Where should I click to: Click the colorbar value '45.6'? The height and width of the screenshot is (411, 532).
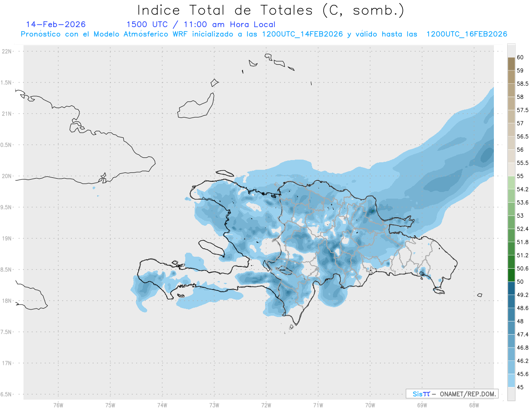coord(523,374)
